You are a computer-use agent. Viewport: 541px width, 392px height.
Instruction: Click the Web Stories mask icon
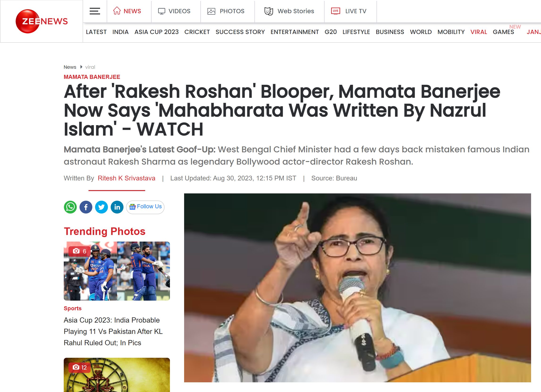tap(269, 11)
